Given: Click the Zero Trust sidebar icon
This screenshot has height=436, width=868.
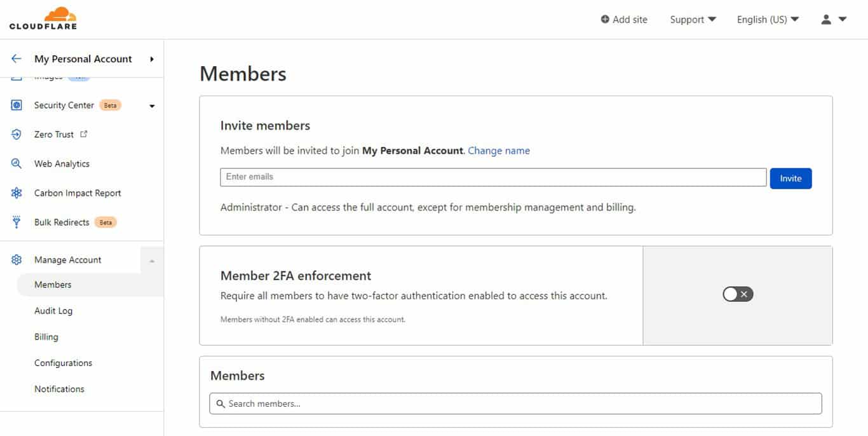Looking at the screenshot, I should click(x=17, y=135).
